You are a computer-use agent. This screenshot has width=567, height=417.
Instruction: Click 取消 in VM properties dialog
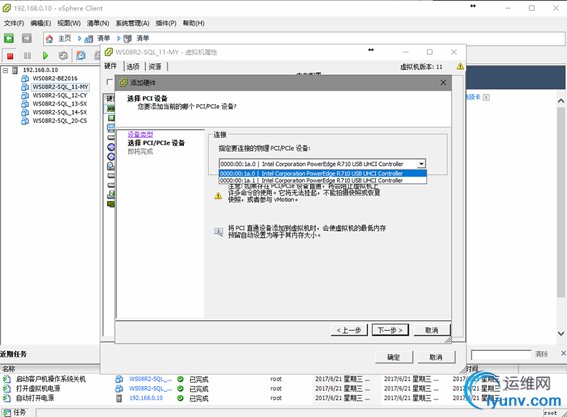coord(436,357)
